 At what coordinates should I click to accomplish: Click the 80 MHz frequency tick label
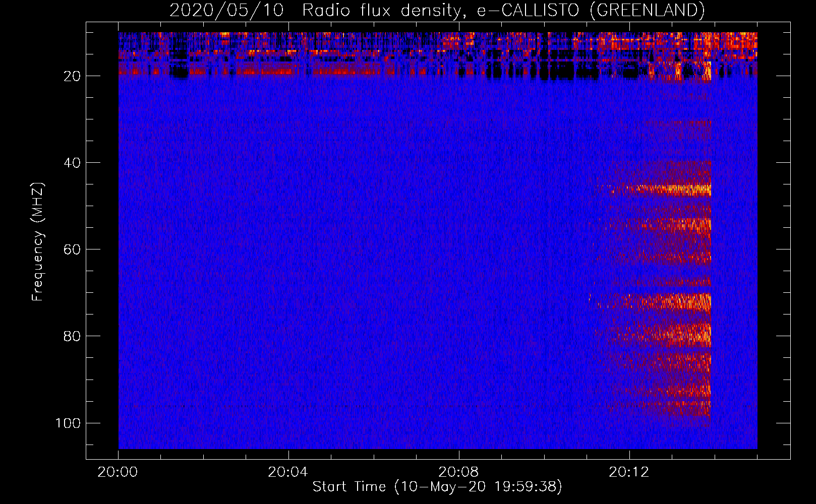pos(72,336)
